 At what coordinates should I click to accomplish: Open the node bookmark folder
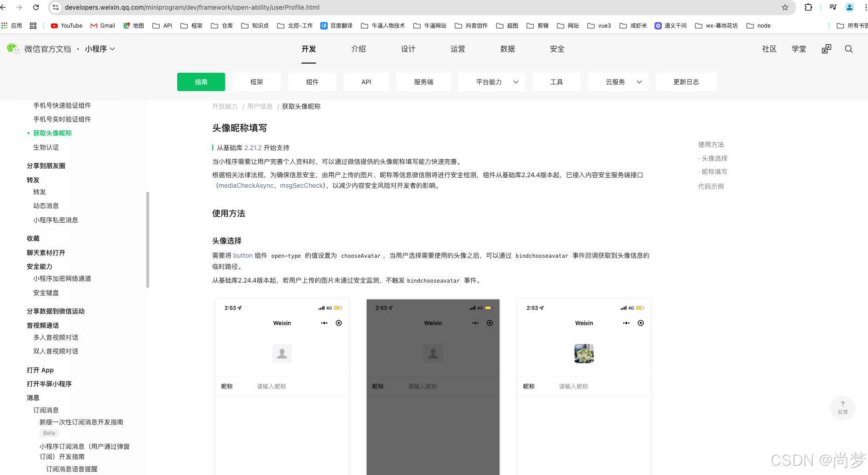758,26
